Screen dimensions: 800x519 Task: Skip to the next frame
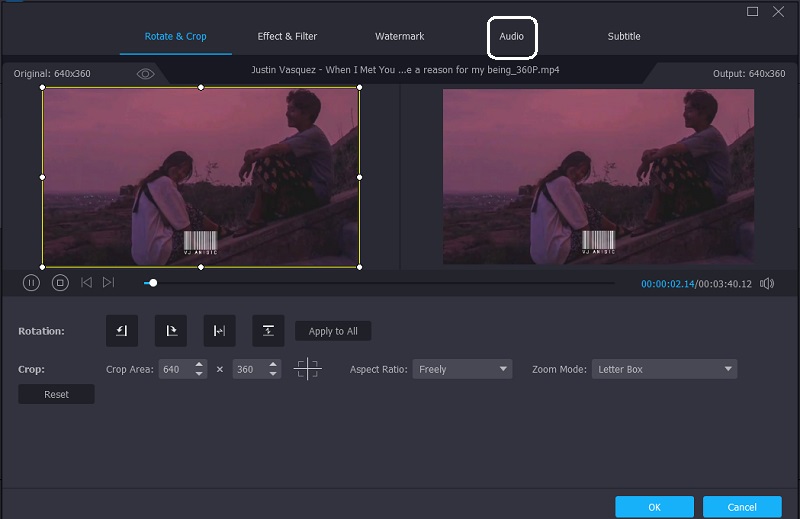[x=108, y=283]
